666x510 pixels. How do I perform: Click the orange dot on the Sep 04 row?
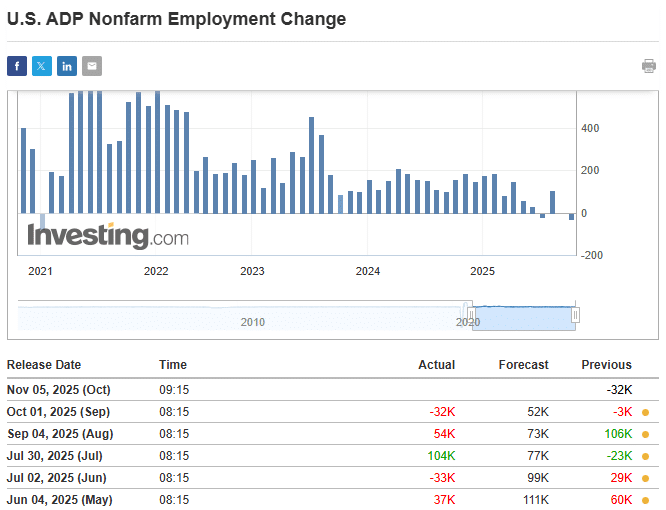[645, 434]
